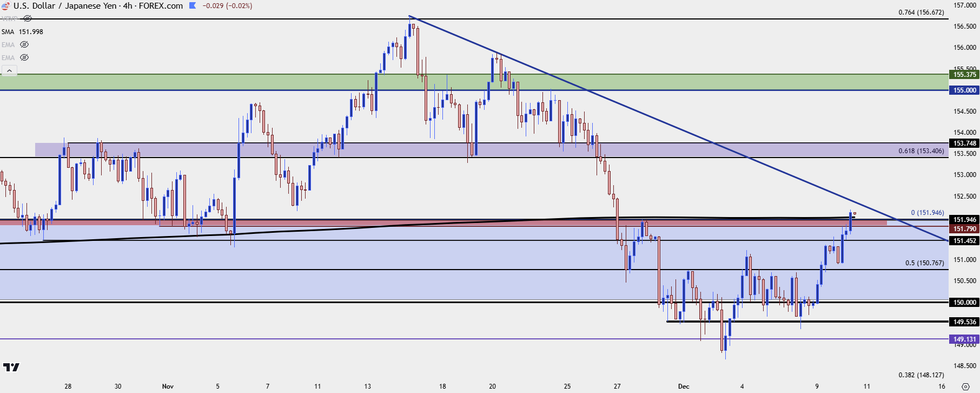Select the 149.536 price axis label
The height and width of the screenshot is (393, 980).
pos(964,322)
